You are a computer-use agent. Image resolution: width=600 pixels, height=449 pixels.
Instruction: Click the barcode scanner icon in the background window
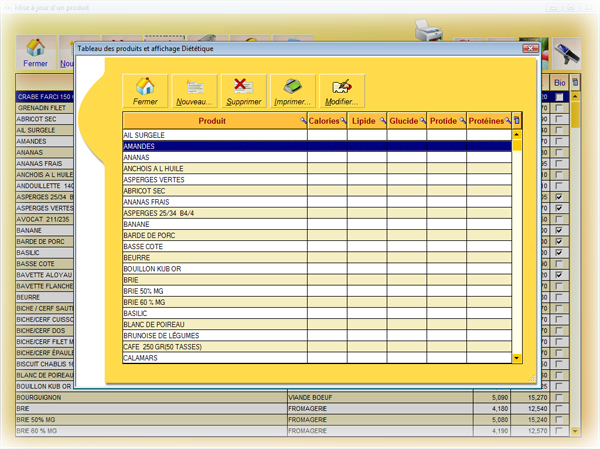point(567,54)
